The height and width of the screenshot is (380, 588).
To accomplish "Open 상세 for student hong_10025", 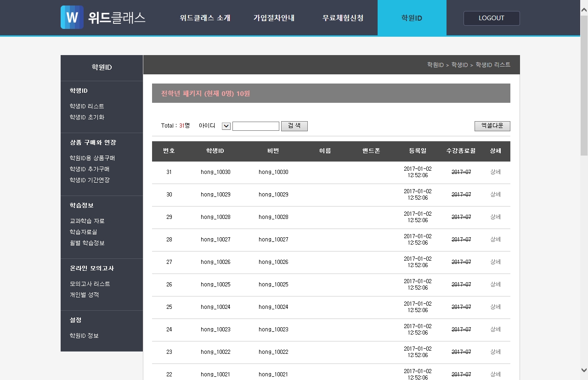I will 495,285.
